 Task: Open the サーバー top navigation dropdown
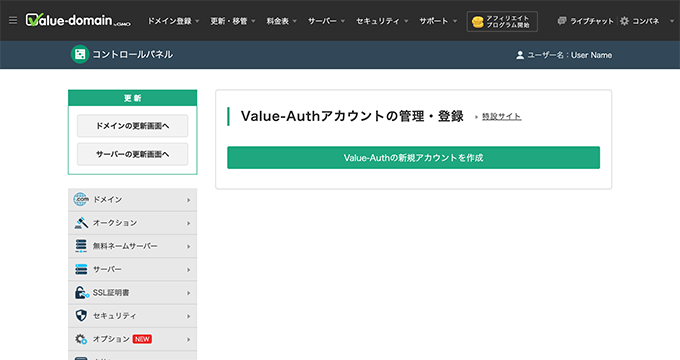click(x=326, y=21)
